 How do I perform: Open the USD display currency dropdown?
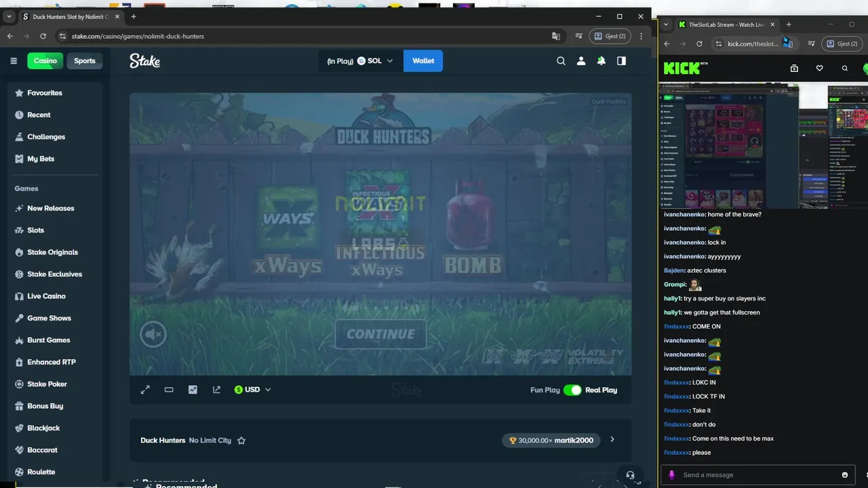(x=253, y=390)
